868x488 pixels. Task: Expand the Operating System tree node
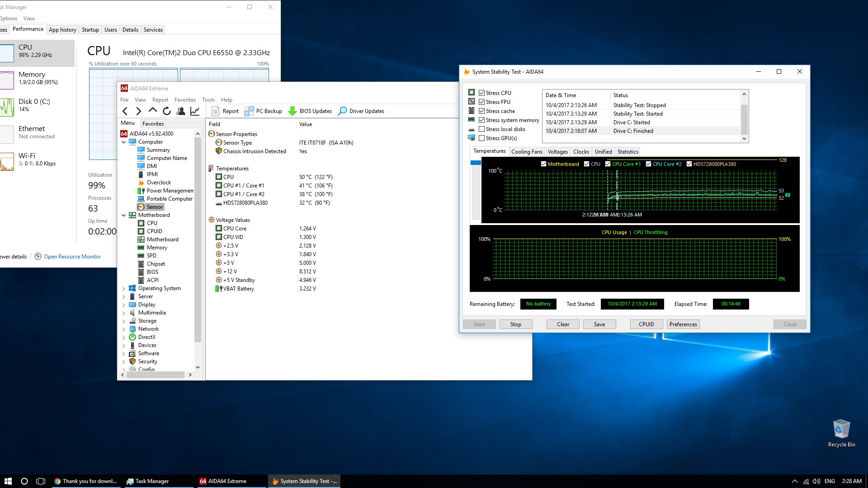pyautogui.click(x=124, y=288)
